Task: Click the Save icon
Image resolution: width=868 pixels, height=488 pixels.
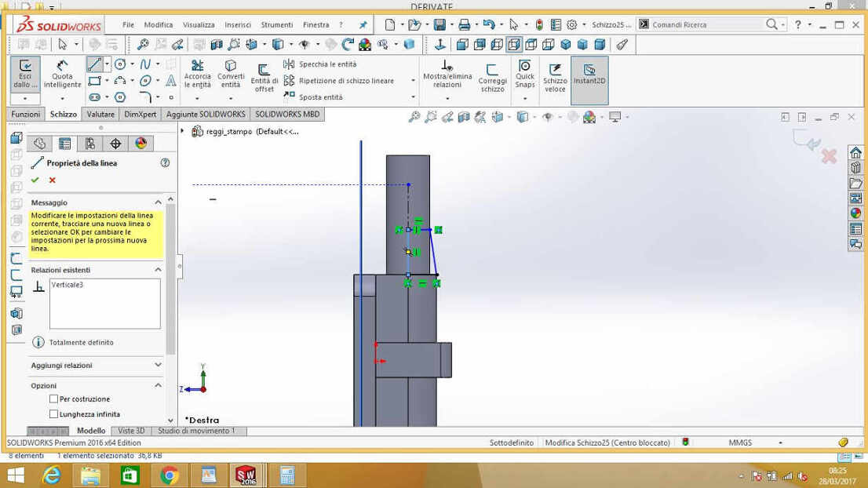Action: coord(439,24)
